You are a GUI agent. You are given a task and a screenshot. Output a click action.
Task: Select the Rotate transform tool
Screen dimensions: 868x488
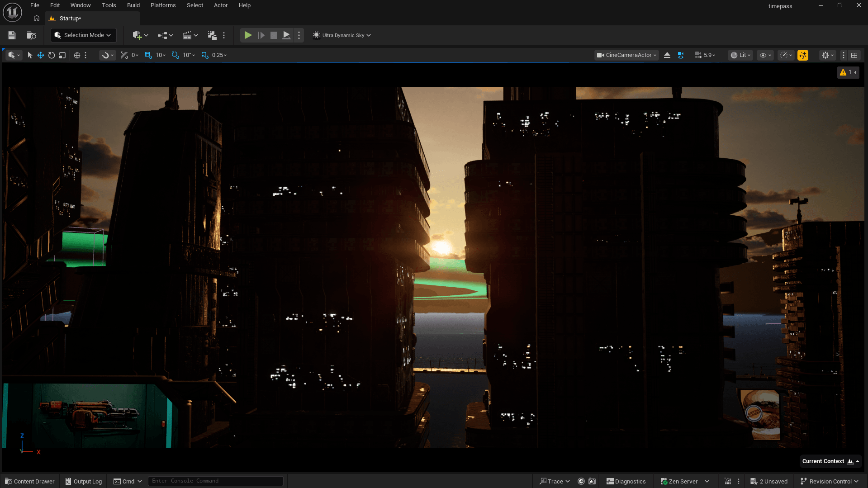coord(52,55)
